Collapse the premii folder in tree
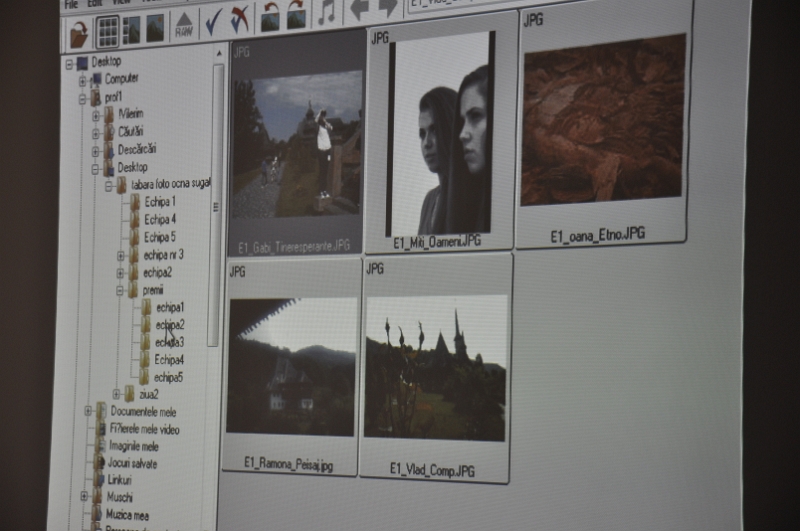 coord(120,291)
